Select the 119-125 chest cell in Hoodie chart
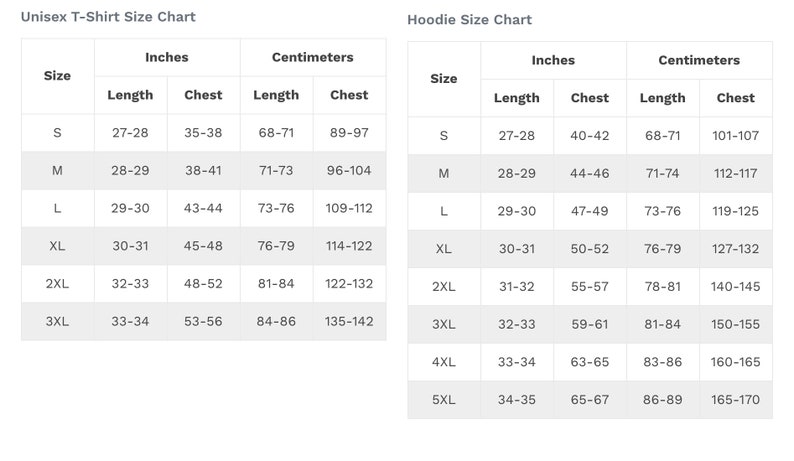The width and height of the screenshot is (794, 461). pyautogui.click(x=735, y=211)
